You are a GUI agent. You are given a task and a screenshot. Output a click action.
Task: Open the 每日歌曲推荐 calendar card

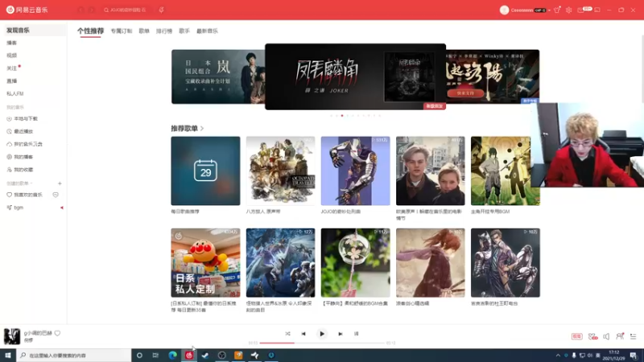click(205, 171)
